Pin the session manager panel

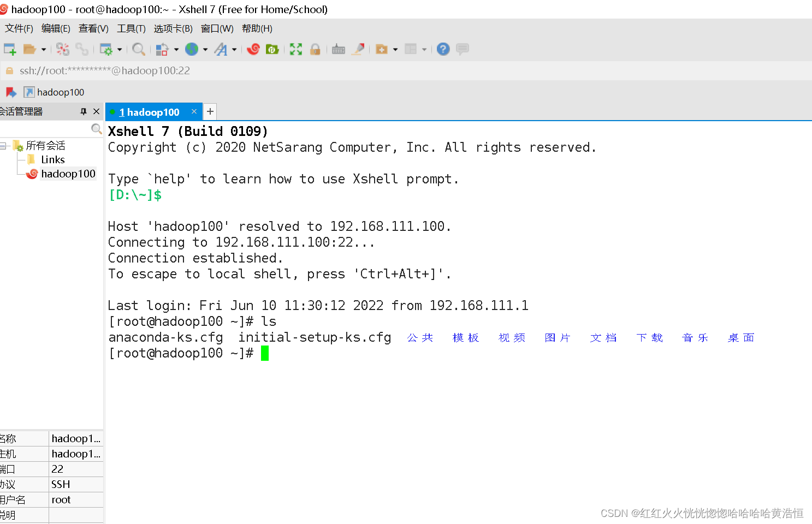coord(84,111)
